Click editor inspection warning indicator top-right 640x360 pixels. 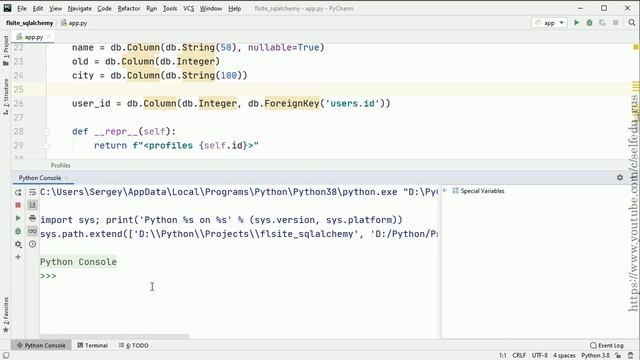coord(636,47)
